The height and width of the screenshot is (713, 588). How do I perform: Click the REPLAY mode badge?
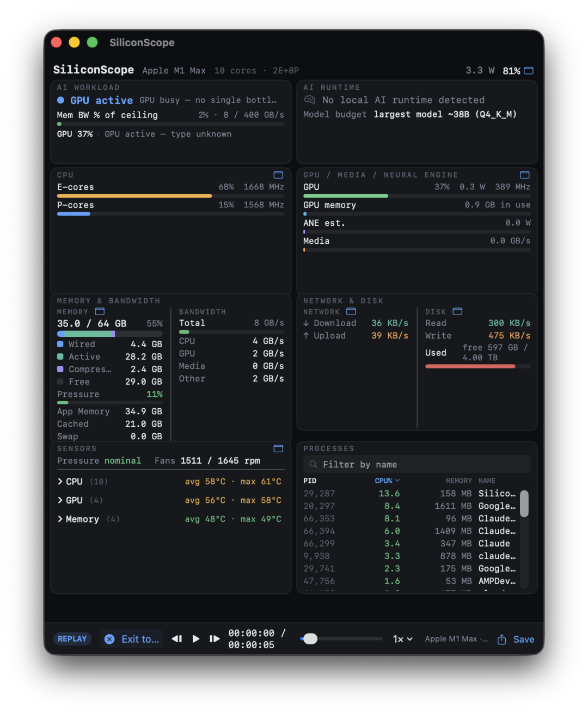click(72, 639)
